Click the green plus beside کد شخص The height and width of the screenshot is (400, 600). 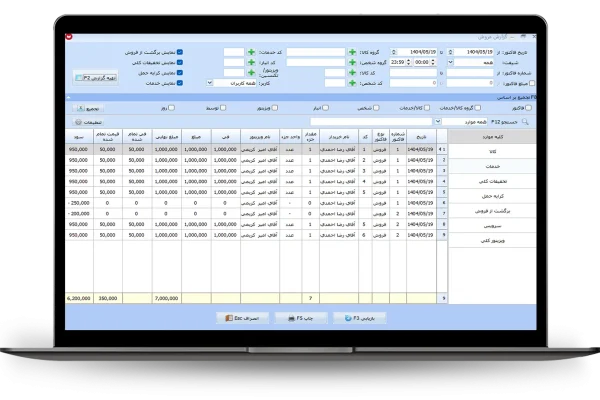click(x=351, y=84)
